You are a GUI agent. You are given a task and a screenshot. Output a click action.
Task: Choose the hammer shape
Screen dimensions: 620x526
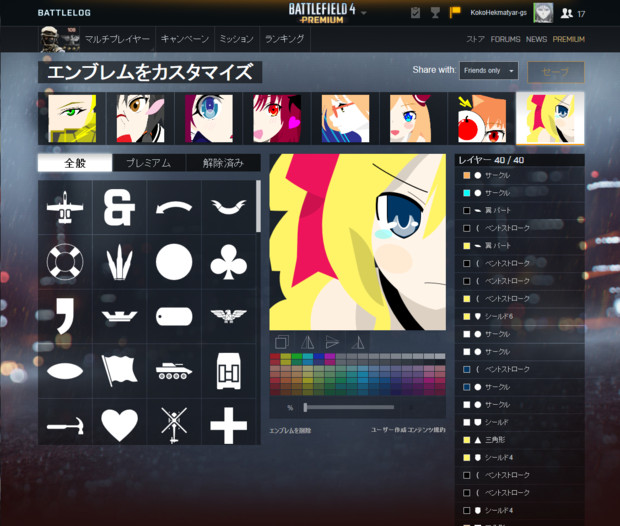[x=65, y=425]
